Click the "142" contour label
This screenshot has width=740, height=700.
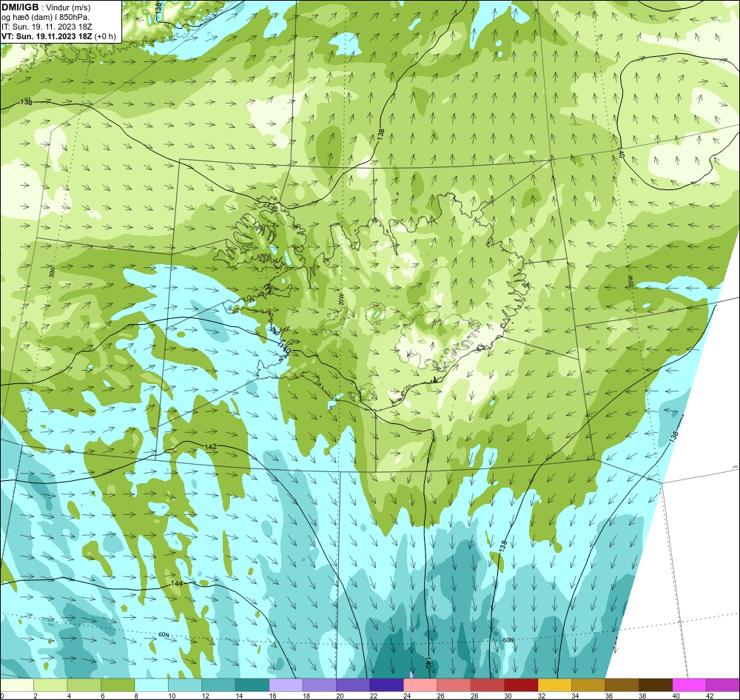211,446
